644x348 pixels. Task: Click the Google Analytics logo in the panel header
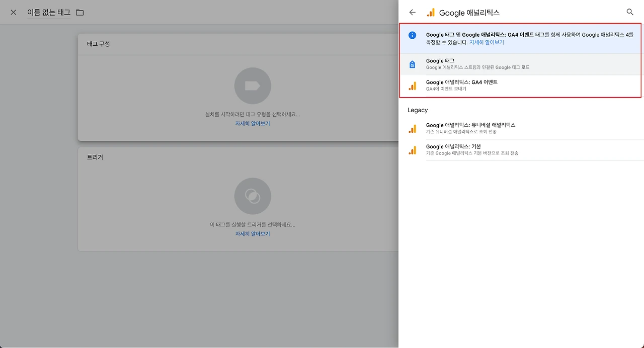(x=431, y=13)
